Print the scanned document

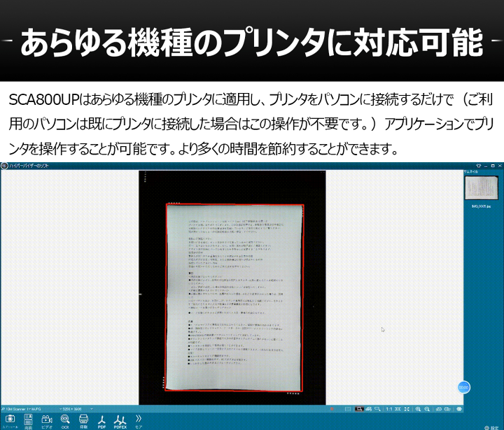[x=83, y=420]
